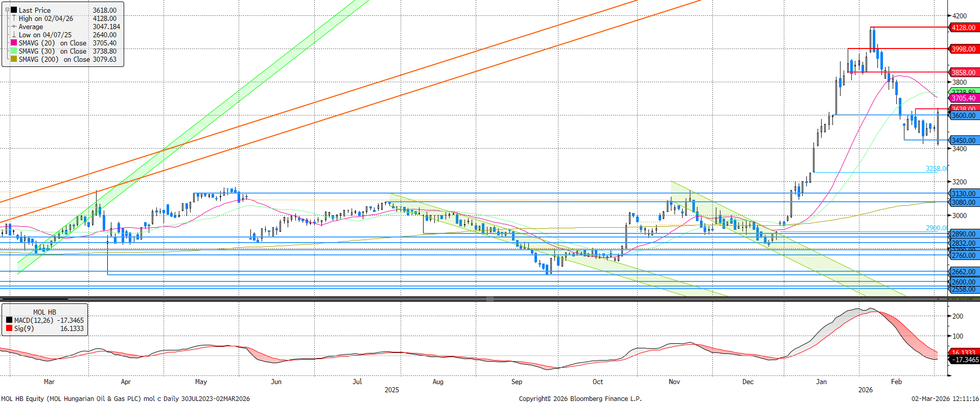
Task: Click the olive SMAVG (200) legend swatch
Action: pos(14,59)
